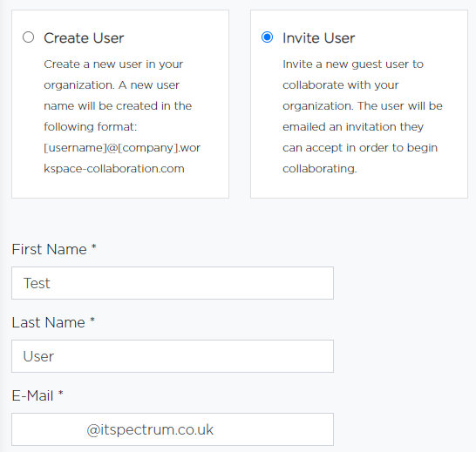Click the 'User' text in Last Name
This screenshot has width=476, height=452.
[38, 356]
